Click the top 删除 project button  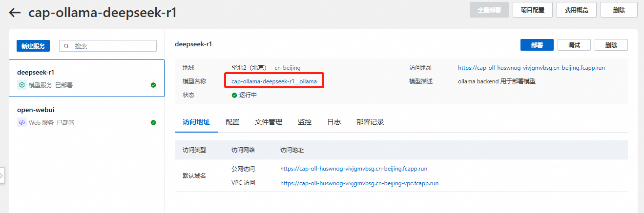(x=619, y=10)
